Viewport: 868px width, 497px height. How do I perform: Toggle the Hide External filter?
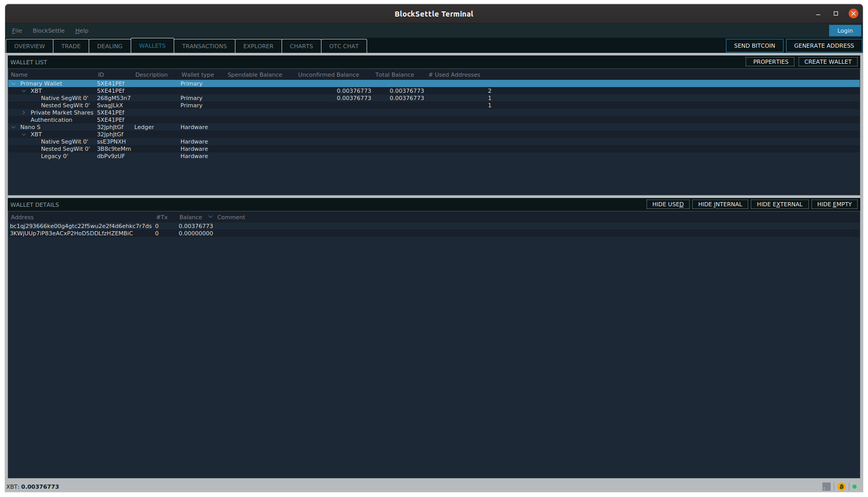779,204
